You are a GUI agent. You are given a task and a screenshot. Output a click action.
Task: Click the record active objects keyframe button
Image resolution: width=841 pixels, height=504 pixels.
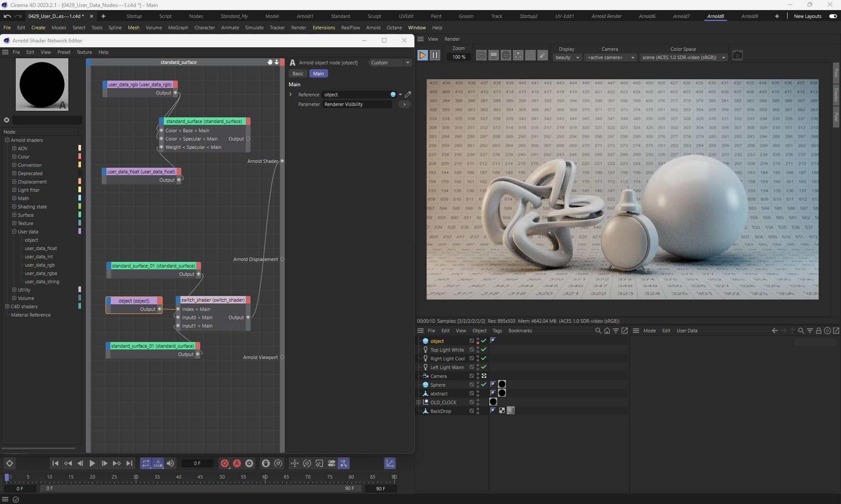(225, 463)
